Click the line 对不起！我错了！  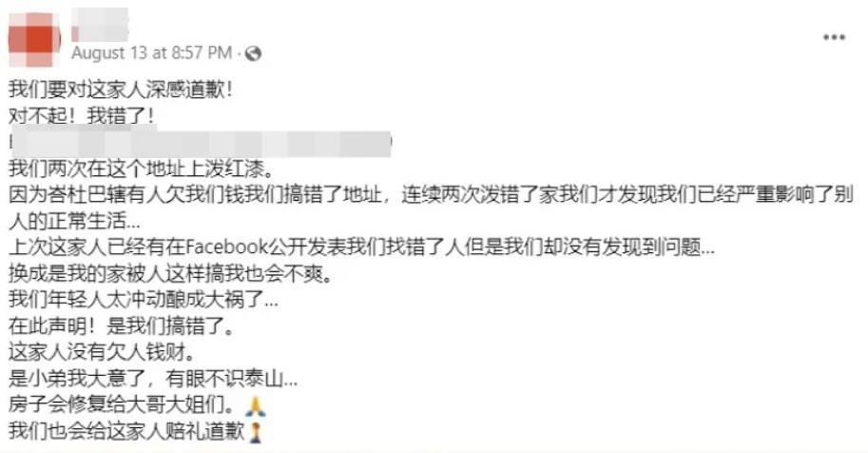(82, 116)
